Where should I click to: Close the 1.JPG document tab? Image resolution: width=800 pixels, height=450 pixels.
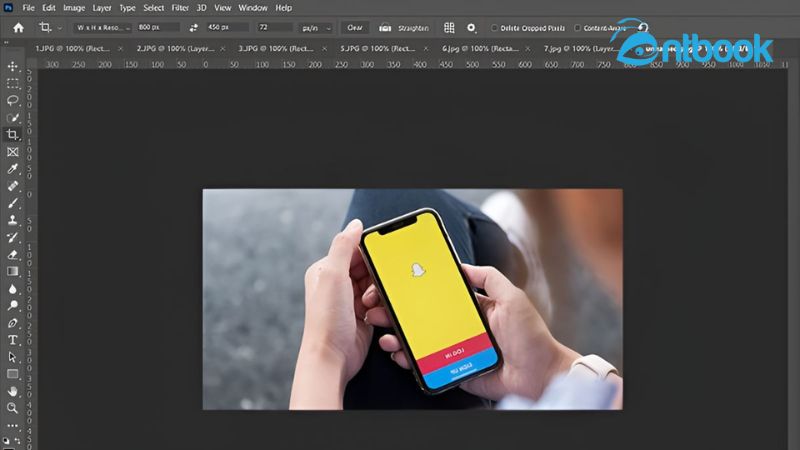click(120, 48)
